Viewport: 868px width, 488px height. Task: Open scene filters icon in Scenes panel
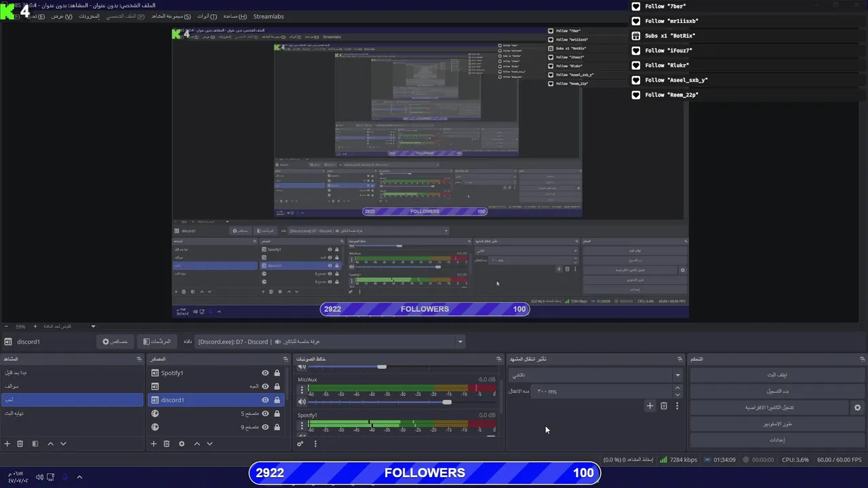[35, 444]
